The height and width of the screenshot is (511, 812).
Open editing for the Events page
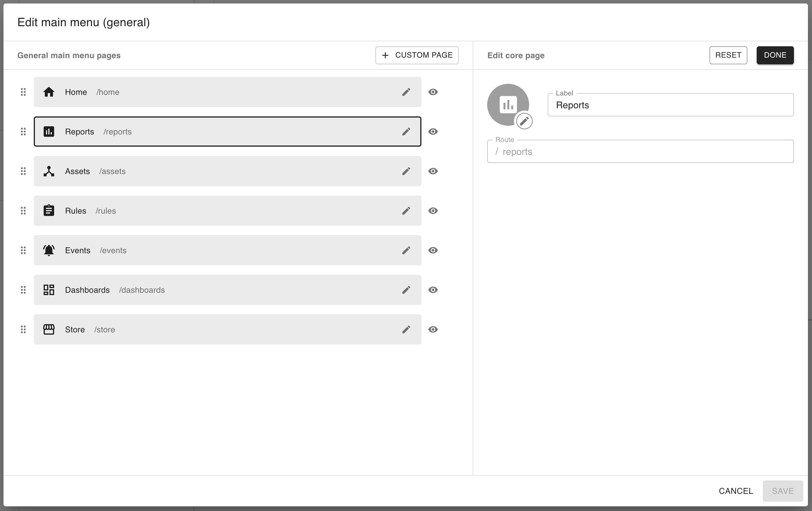pyautogui.click(x=406, y=250)
